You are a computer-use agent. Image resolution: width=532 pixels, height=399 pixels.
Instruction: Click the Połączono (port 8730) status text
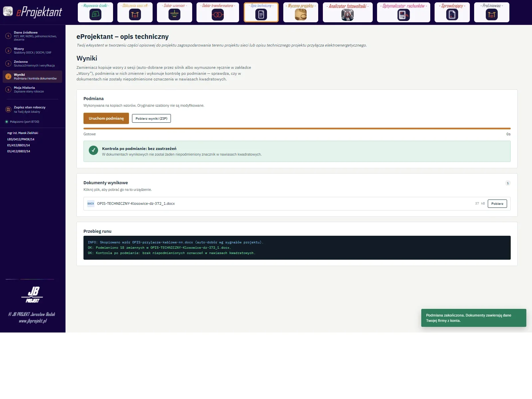tap(25, 122)
